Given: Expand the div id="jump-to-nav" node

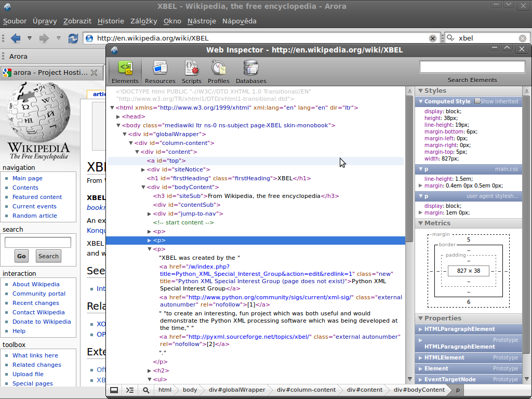Looking at the screenshot, I should (149, 214).
